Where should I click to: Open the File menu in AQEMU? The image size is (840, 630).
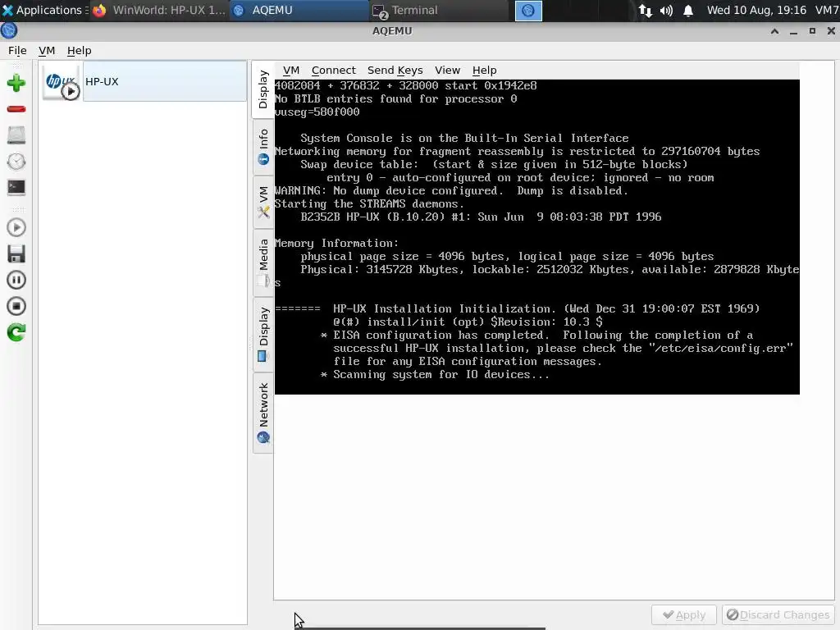[x=17, y=50]
